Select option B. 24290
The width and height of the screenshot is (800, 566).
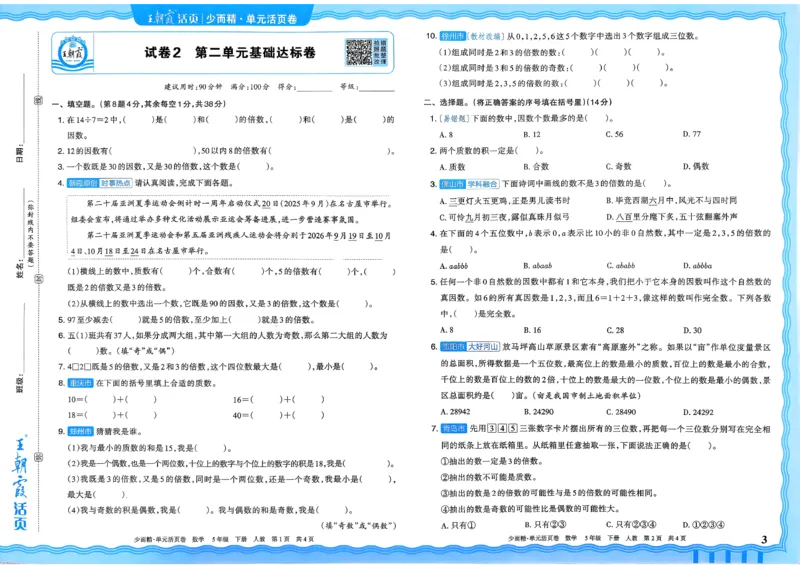point(539,412)
